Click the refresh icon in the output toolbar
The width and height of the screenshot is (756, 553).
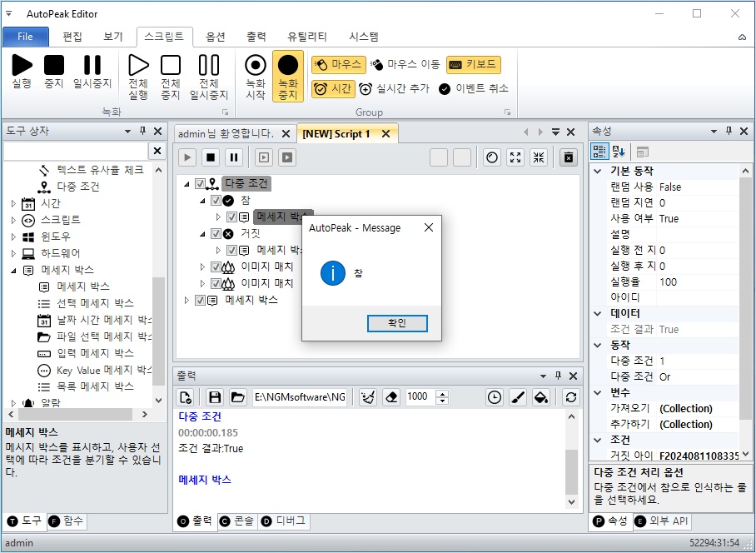click(571, 397)
